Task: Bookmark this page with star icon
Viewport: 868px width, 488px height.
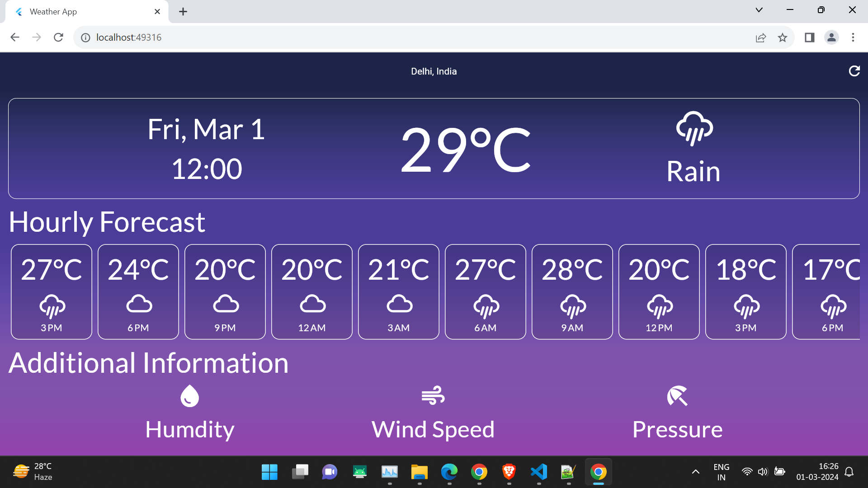Action: (x=783, y=38)
